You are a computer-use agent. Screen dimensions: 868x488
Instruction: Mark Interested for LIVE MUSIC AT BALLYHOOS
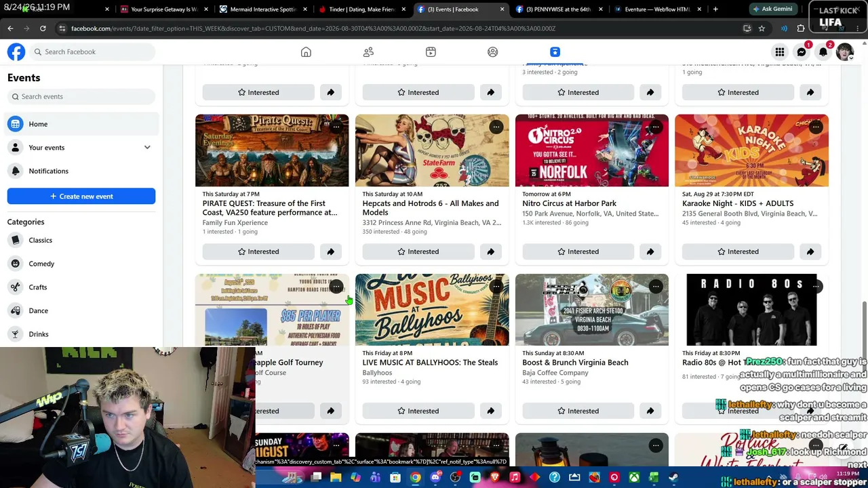[418, 411]
